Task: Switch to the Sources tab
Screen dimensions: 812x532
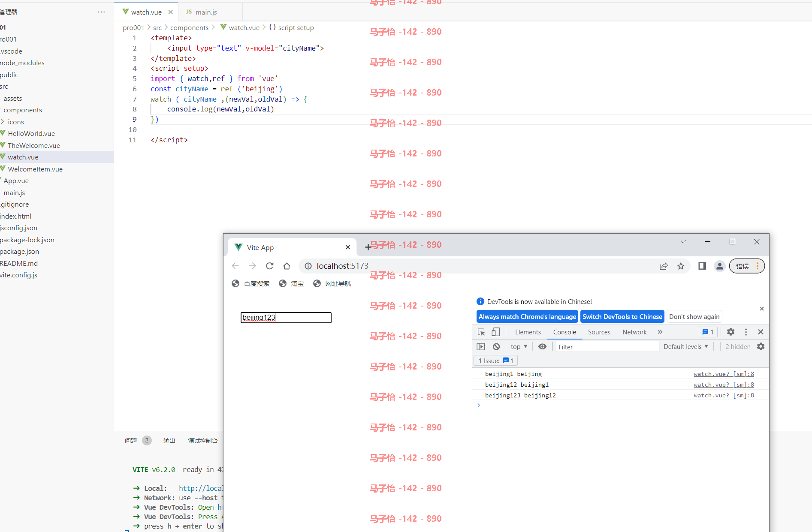Action: coord(599,332)
